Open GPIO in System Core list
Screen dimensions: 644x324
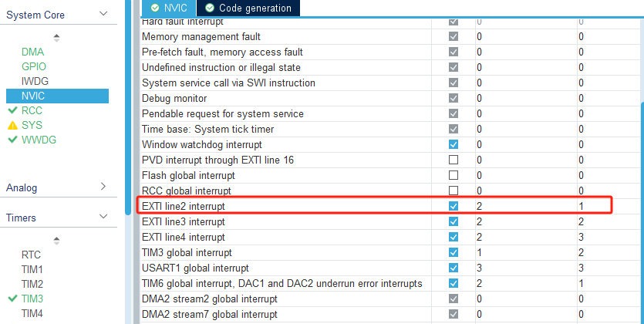click(34, 66)
